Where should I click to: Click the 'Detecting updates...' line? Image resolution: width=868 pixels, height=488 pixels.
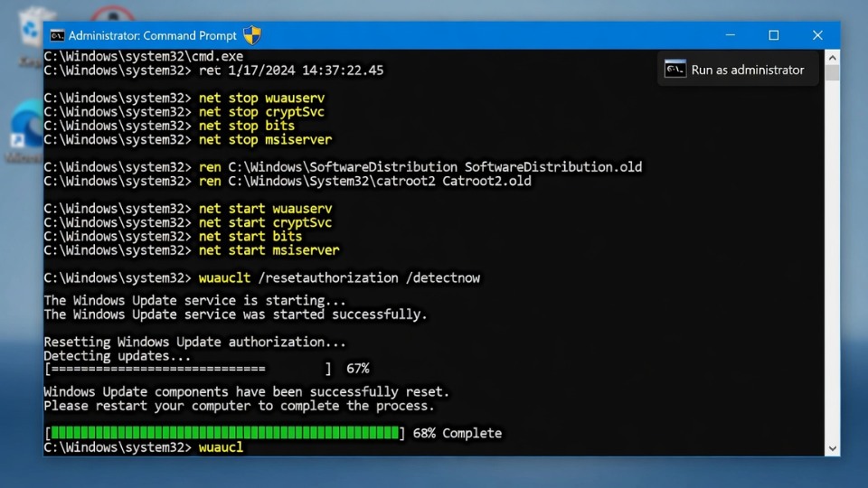pos(118,356)
